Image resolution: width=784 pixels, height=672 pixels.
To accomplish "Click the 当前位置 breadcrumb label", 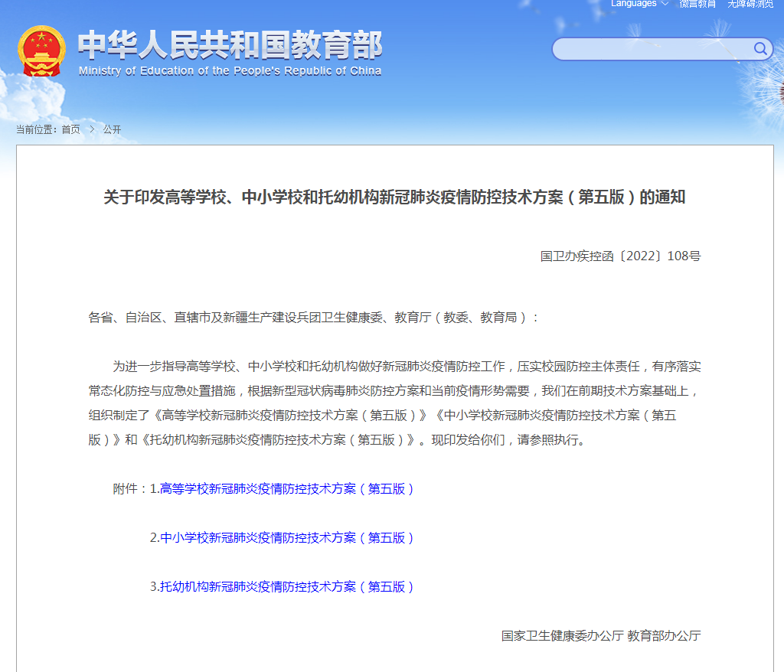I will tap(37, 129).
